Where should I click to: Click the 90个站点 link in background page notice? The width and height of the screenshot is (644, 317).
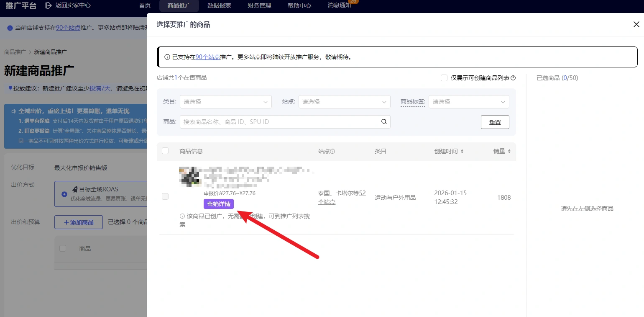coord(68,28)
